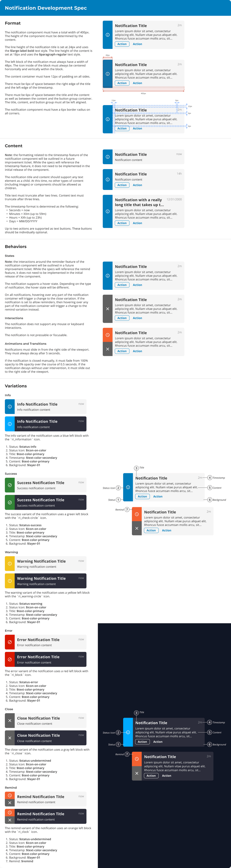Click the first Action button under Notification Title
This screenshot has width=231, height=868.
pos(122,44)
